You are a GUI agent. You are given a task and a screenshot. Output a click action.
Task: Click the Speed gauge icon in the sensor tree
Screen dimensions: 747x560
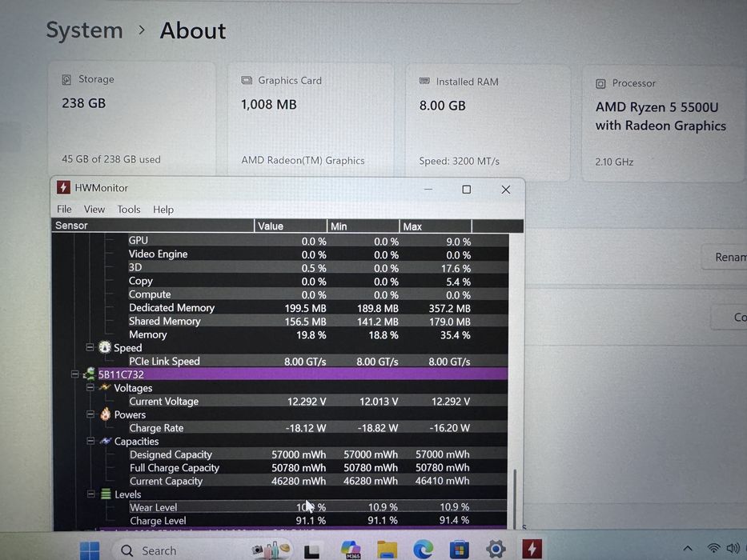(x=104, y=347)
